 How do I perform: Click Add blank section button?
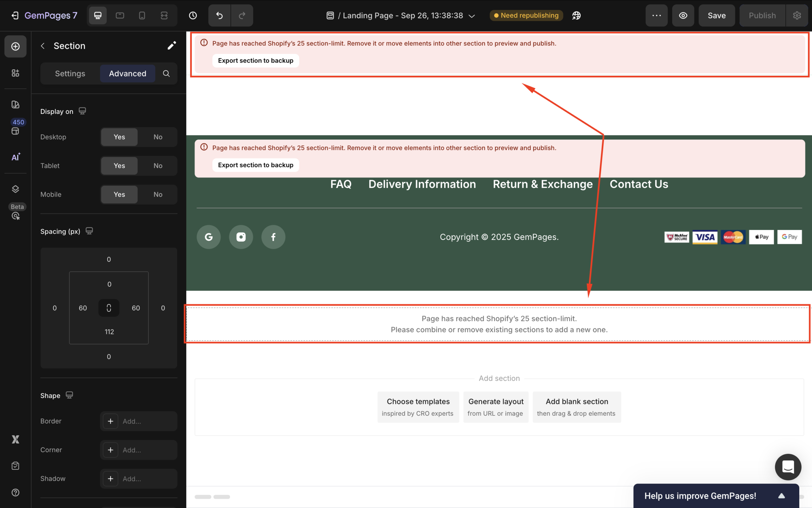tap(576, 407)
